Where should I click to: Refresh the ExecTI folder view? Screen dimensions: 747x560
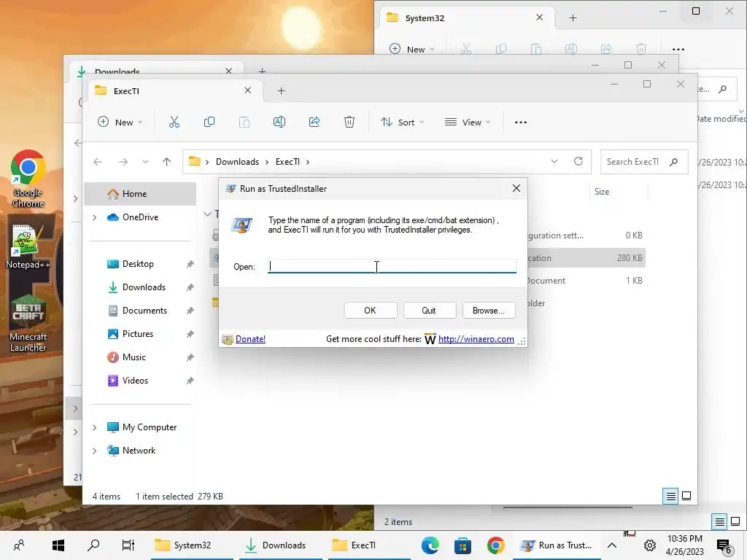coord(578,161)
